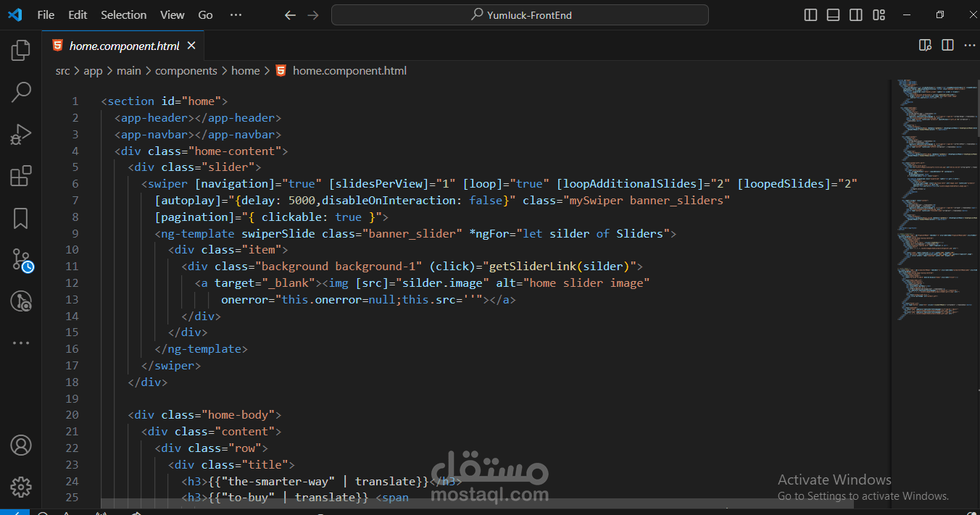Show additional views ellipsis in activity bar

pyautogui.click(x=21, y=343)
